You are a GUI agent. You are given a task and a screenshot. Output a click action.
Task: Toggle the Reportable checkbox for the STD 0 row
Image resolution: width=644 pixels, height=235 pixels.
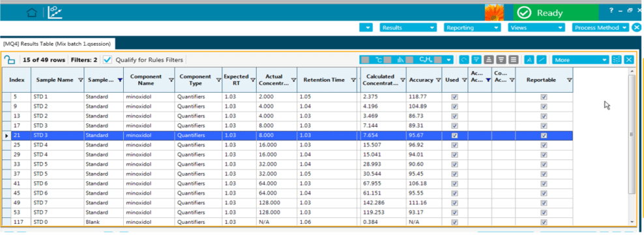click(x=544, y=222)
